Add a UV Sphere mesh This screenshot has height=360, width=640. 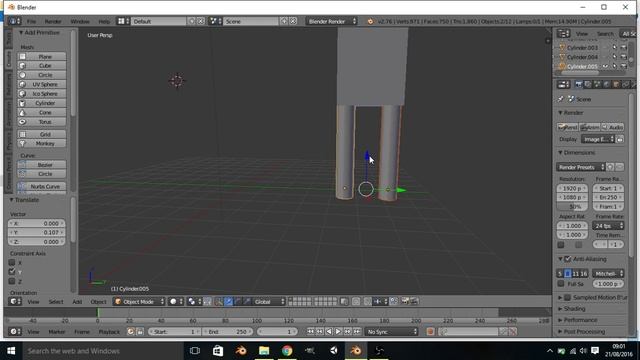pyautogui.click(x=42, y=84)
